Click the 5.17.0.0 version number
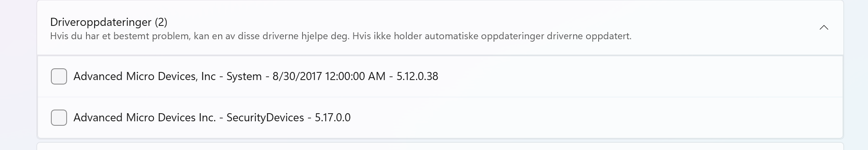Image resolution: width=868 pixels, height=150 pixels. [x=333, y=118]
